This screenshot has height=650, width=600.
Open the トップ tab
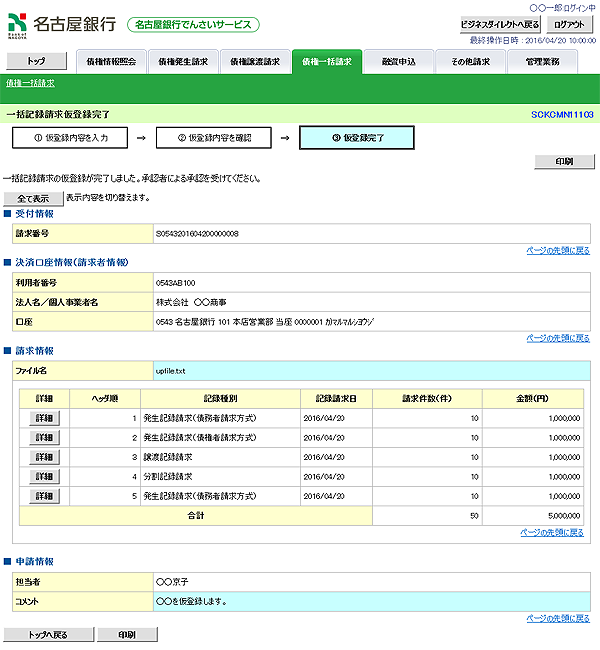coord(36,61)
